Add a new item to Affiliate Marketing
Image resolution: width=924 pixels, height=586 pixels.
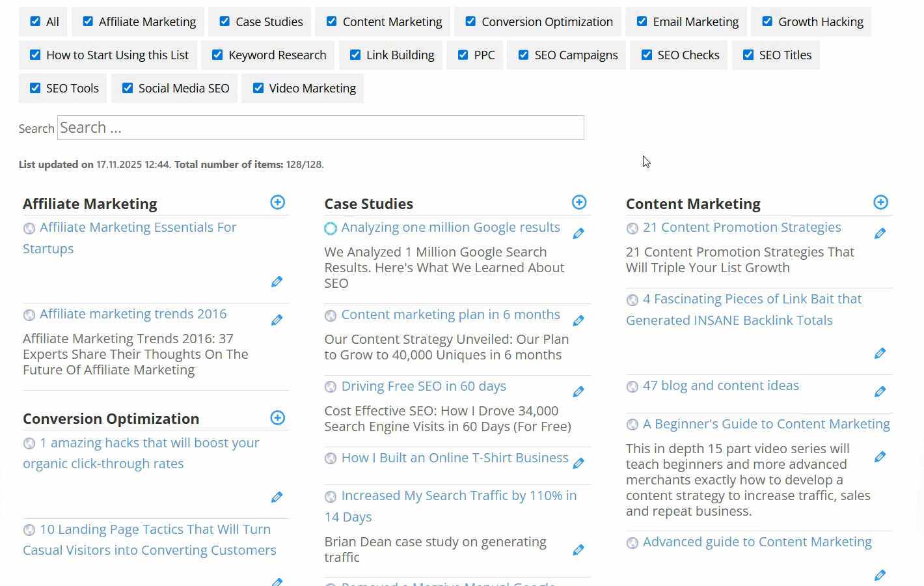[x=278, y=202]
